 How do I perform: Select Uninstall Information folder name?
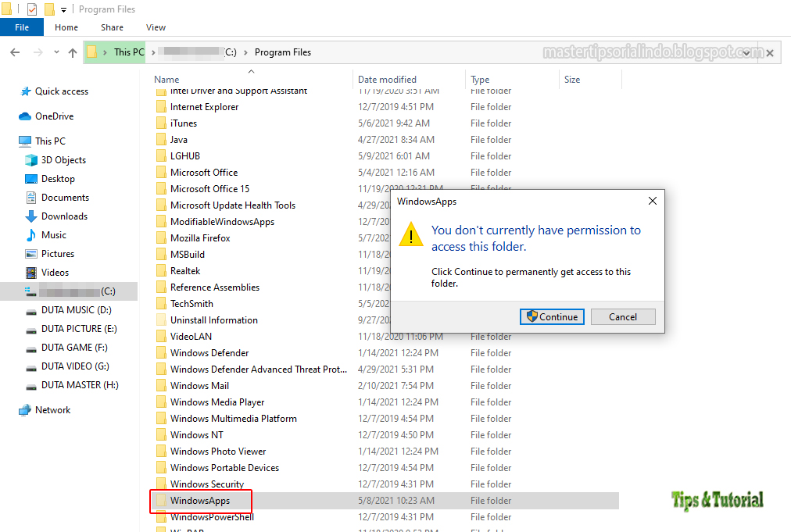click(x=214, y=320)
